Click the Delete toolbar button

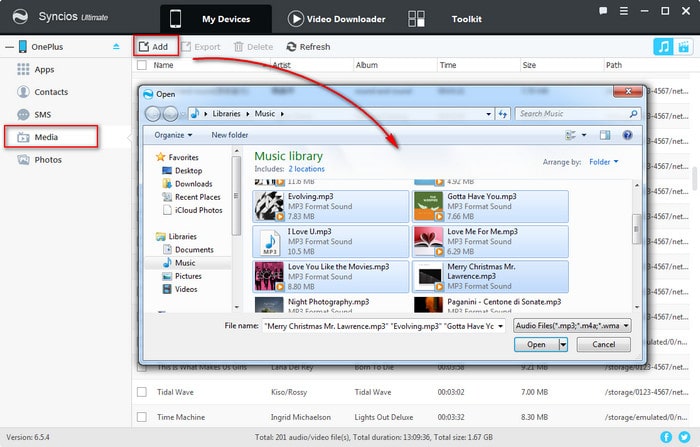[253, 46]
